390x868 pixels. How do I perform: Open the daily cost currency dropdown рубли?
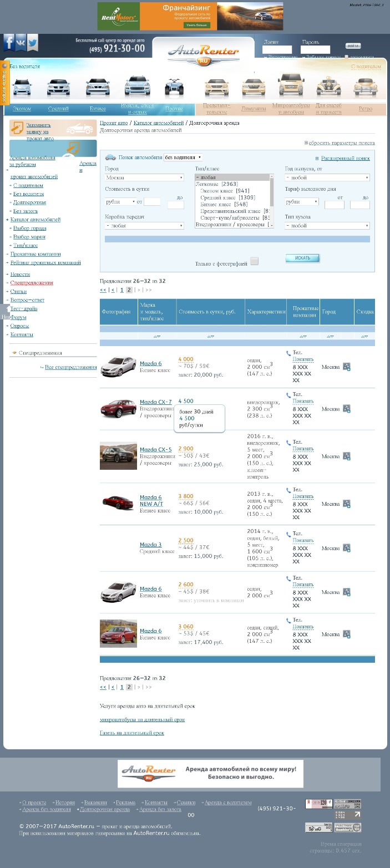pos(120,202)
